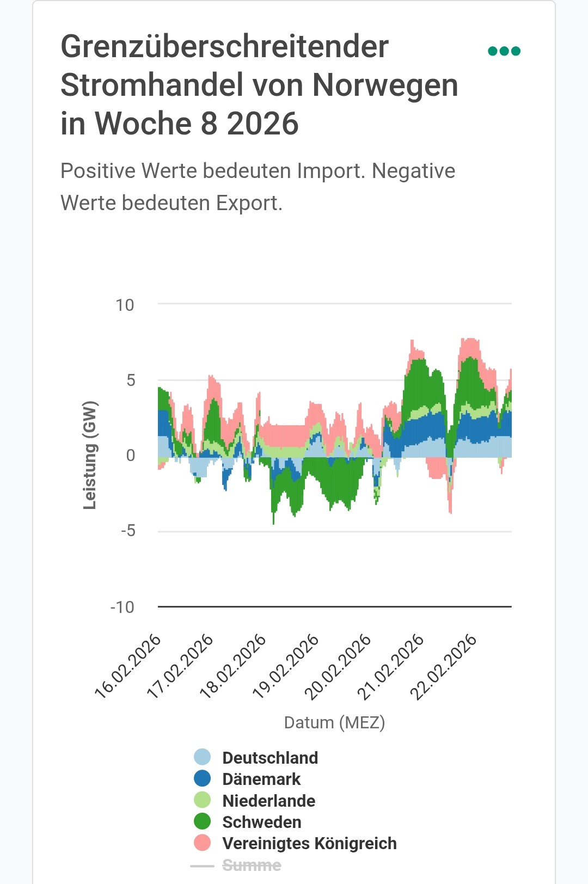Toggle Dänemark series via its dark-blue dot
This screenshot has width=588, height=884.
pyautogui.click(x=203, y=778)
